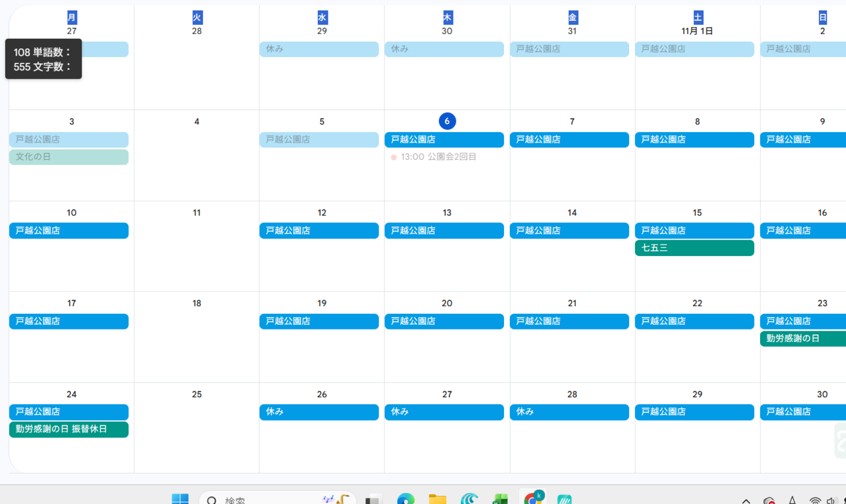Show hidden system tray icons

[746, 500]
